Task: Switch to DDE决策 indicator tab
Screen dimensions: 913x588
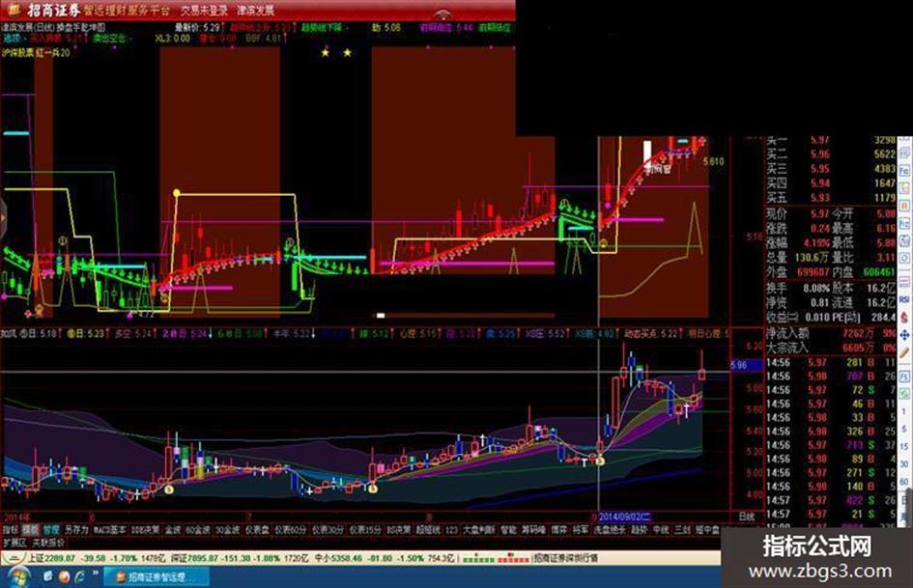Action: [145, 530]
